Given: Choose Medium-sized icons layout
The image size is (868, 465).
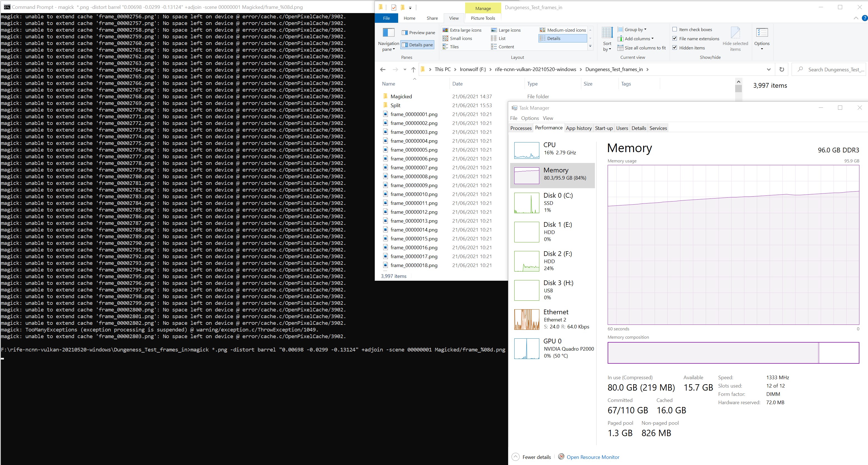Looking at the screenshot, I should [x=563, y=30].
